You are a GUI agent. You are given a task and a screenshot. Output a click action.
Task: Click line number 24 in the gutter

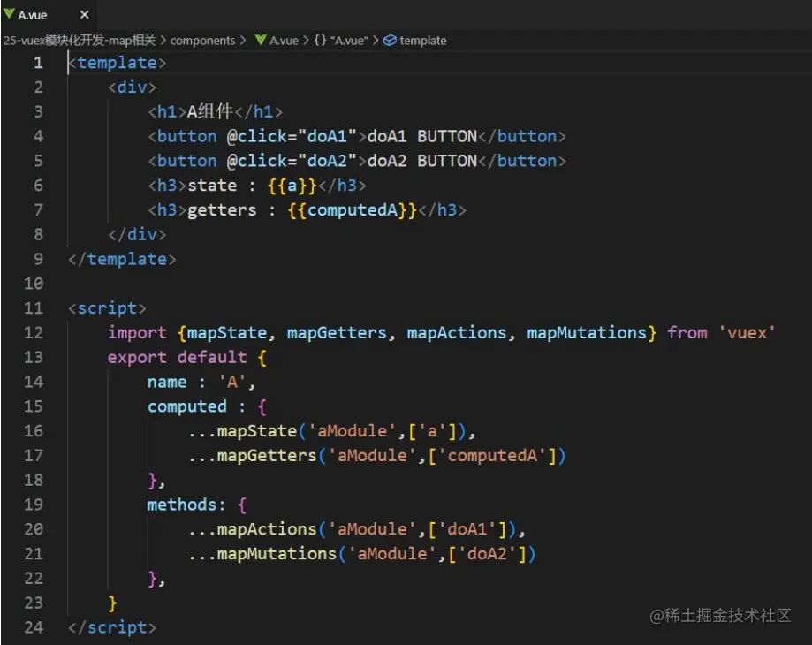coord(34,627)
